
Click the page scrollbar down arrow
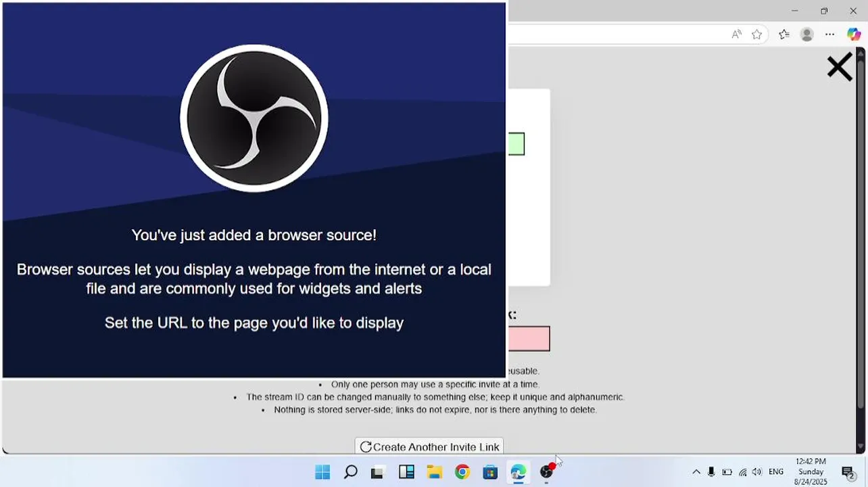point(861,447)
